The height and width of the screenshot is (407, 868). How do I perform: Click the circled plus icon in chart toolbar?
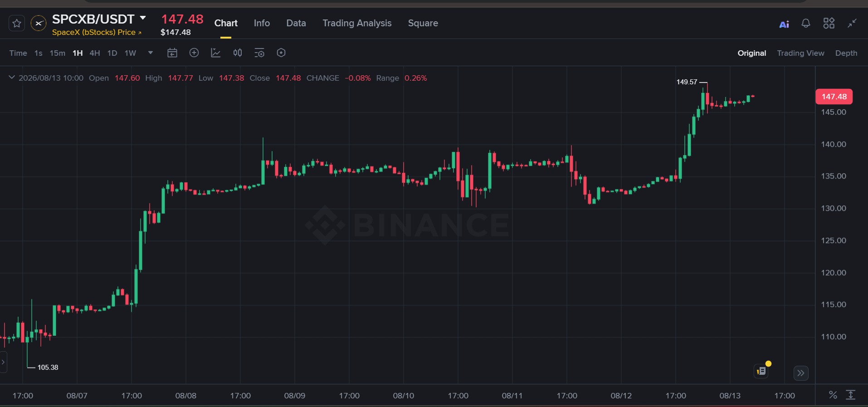(x=194, y=53)
